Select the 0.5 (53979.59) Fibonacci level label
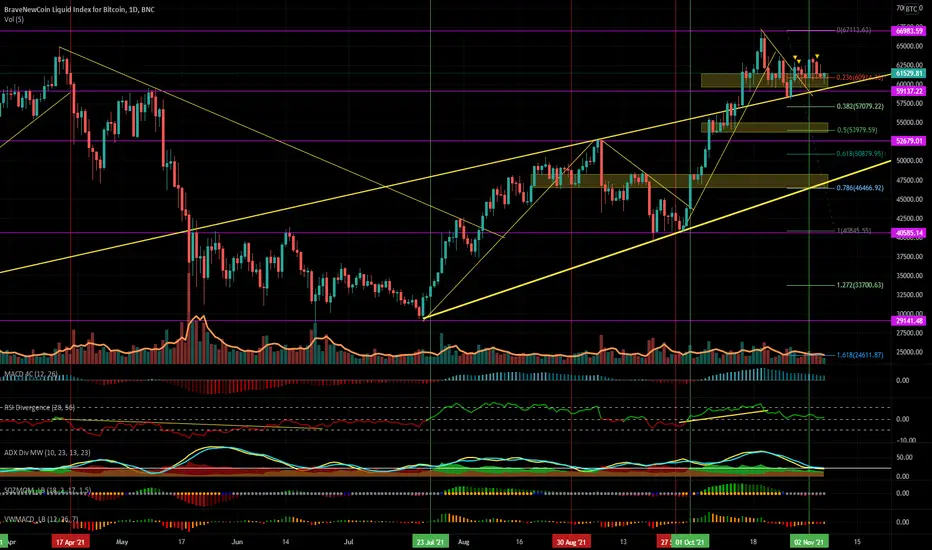Screen dimensions: 932x550 [x=857, y=130]
